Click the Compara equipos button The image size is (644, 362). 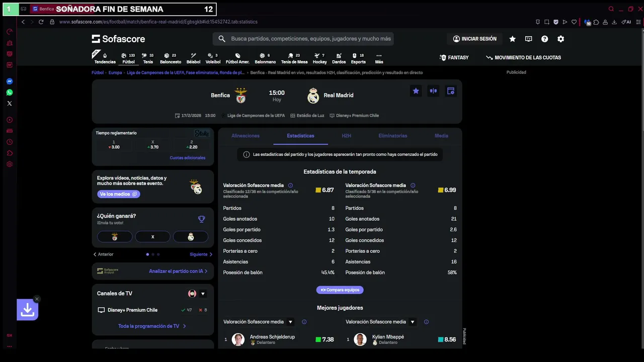pos(340,290)
